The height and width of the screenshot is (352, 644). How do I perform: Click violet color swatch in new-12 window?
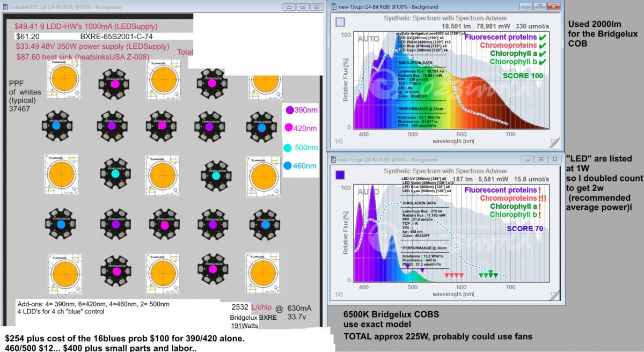point(340,175)
